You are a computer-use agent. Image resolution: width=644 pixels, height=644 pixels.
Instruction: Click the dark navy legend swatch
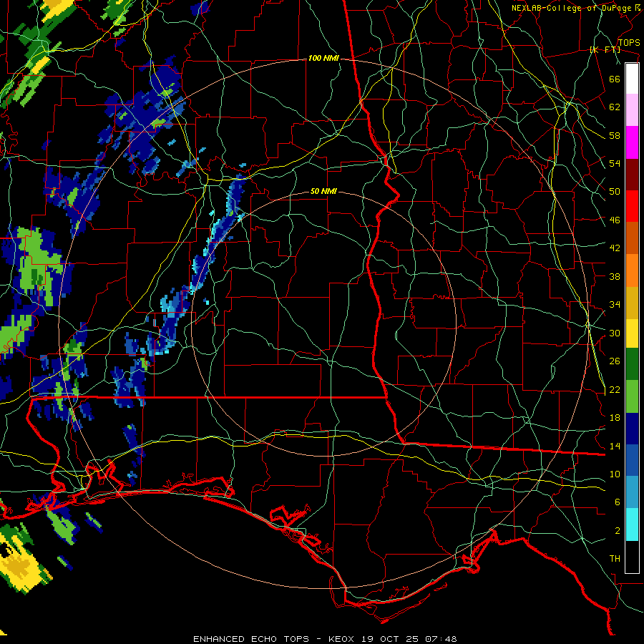coord(632,429)
